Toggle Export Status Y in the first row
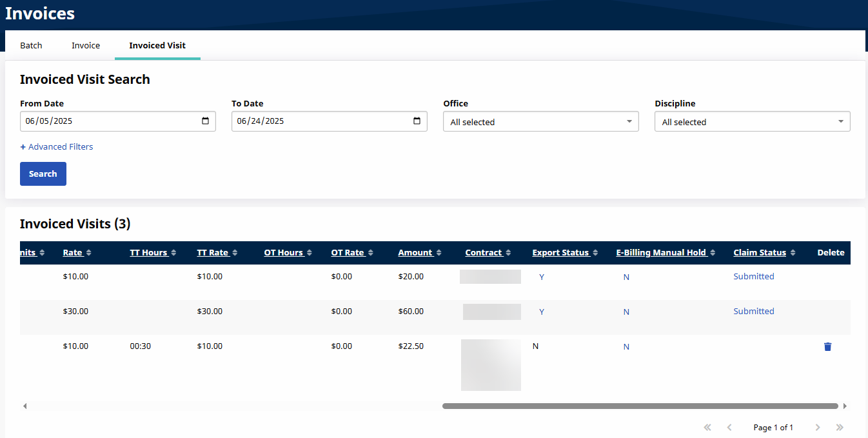Viewport: 868px width, 438px height. pos(541,277)
